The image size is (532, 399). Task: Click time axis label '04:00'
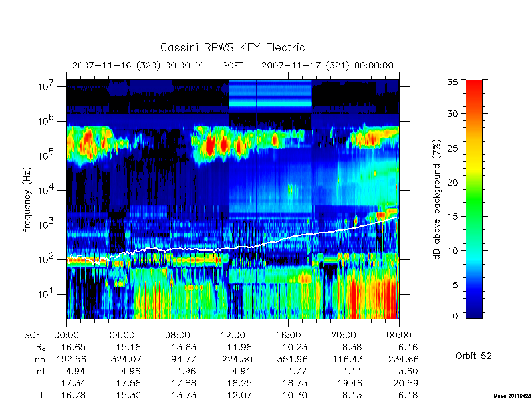point(122,336)
